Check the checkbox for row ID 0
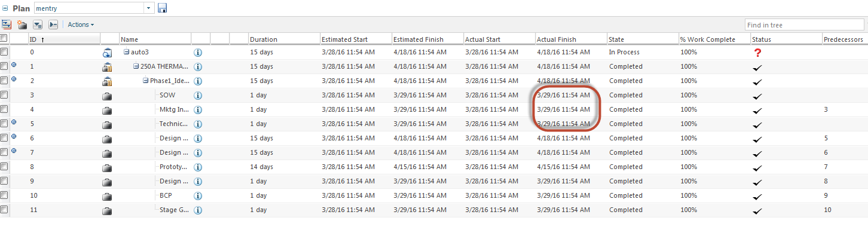The image size is (868, 233). click(x=4, y=52)
